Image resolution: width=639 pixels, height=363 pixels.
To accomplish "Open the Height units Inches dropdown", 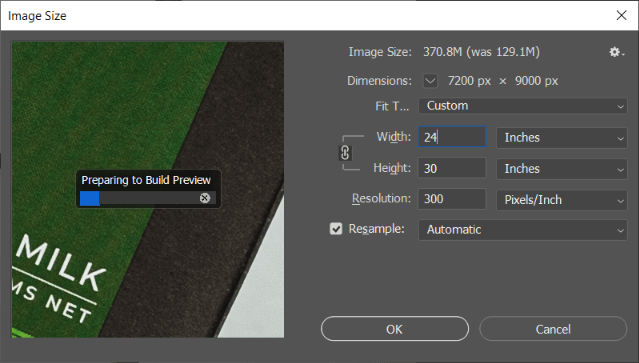I will pyautogui.click(x=562, y=169).
